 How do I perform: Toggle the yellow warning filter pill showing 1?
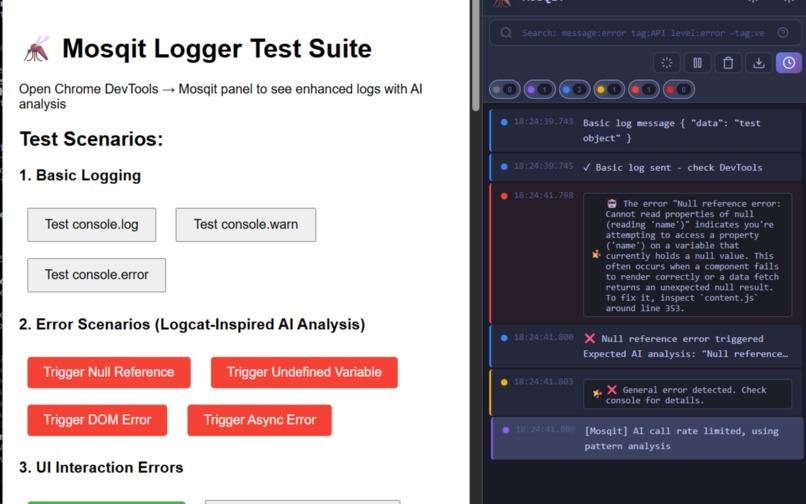[x=609, y=89]
